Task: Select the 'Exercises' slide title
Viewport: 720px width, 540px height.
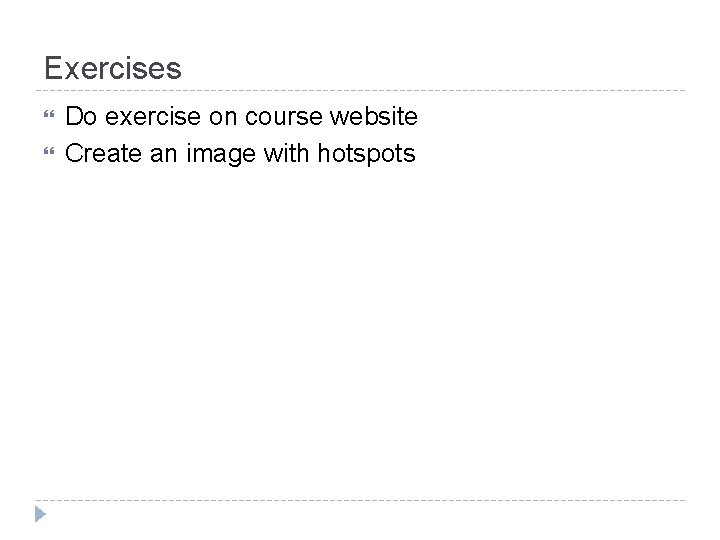Action: [x=112, y=68]
